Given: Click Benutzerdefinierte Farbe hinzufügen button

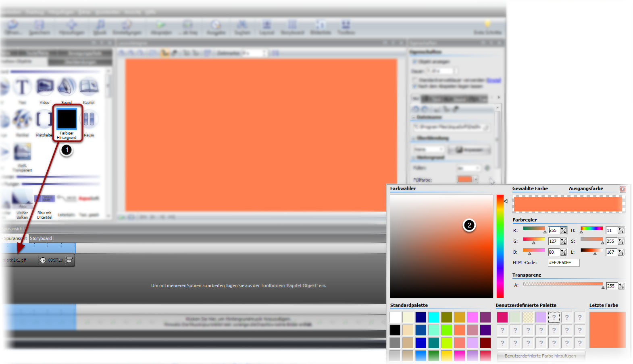Looking at the screenshot, I should (x=540, y=356).
